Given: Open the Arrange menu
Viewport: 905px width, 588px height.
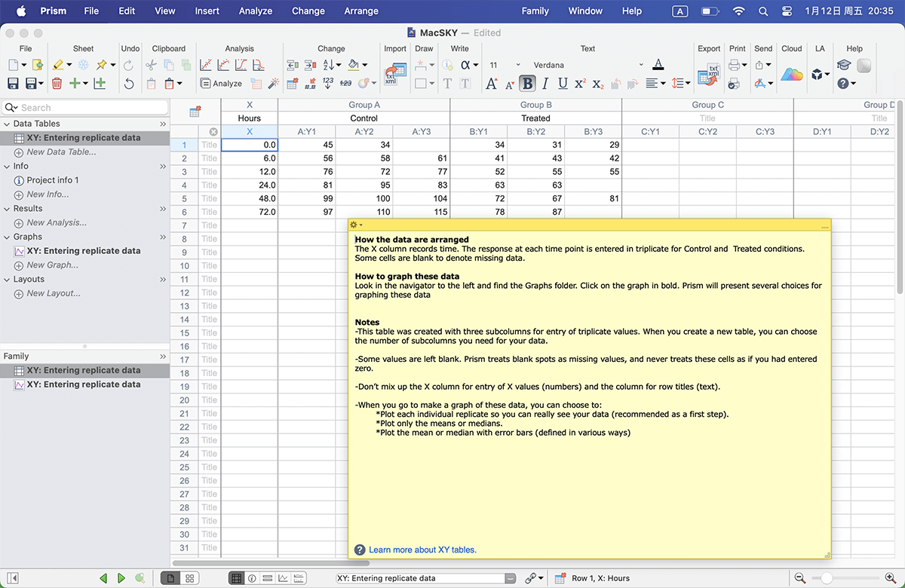Looking at the screenshot, I should click(x=361, y=11).
